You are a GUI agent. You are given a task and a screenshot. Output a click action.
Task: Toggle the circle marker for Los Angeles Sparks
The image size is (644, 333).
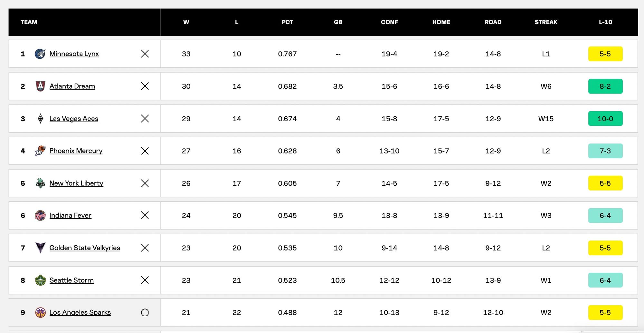coord(145,312)
